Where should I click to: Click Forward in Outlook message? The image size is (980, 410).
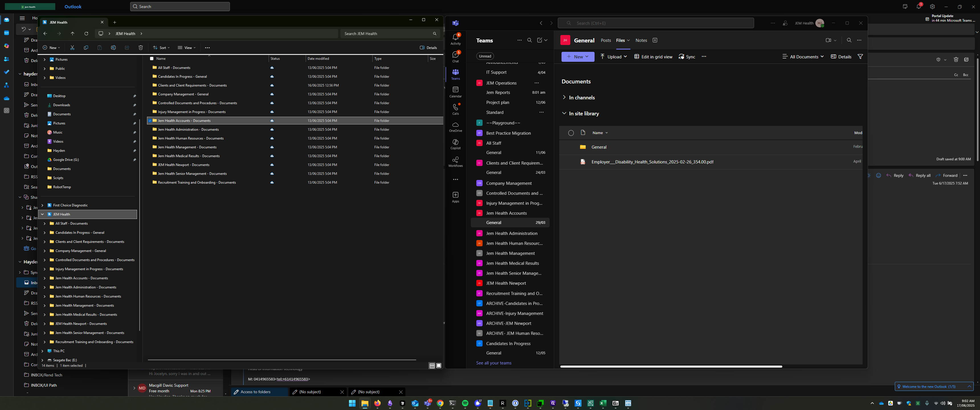pyautogui.click(x=946, y=175)
